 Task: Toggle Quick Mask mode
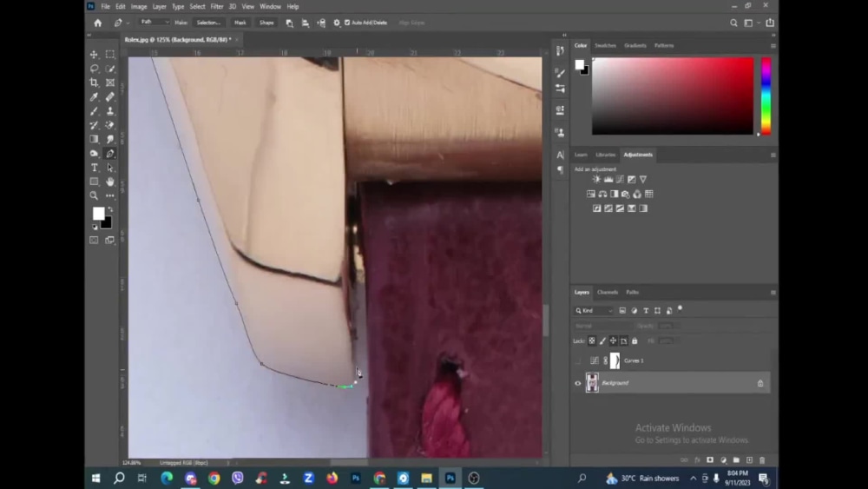point(94,241)
